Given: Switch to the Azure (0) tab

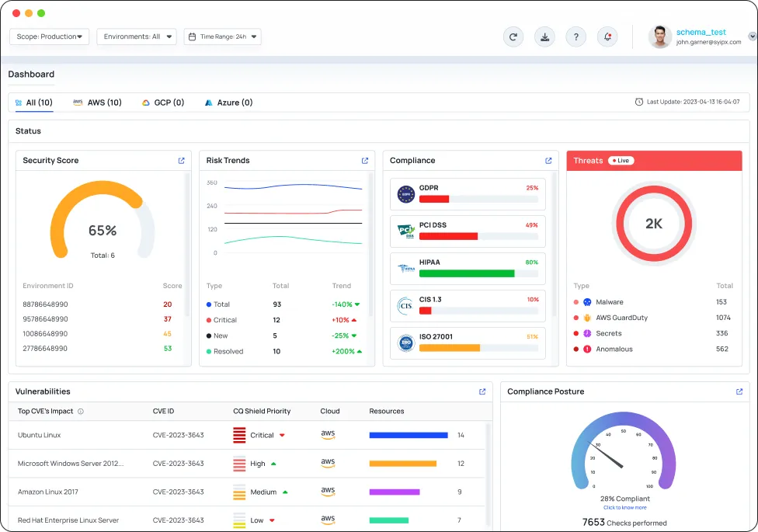Looking at the screenshot, I should pos(228,103).
